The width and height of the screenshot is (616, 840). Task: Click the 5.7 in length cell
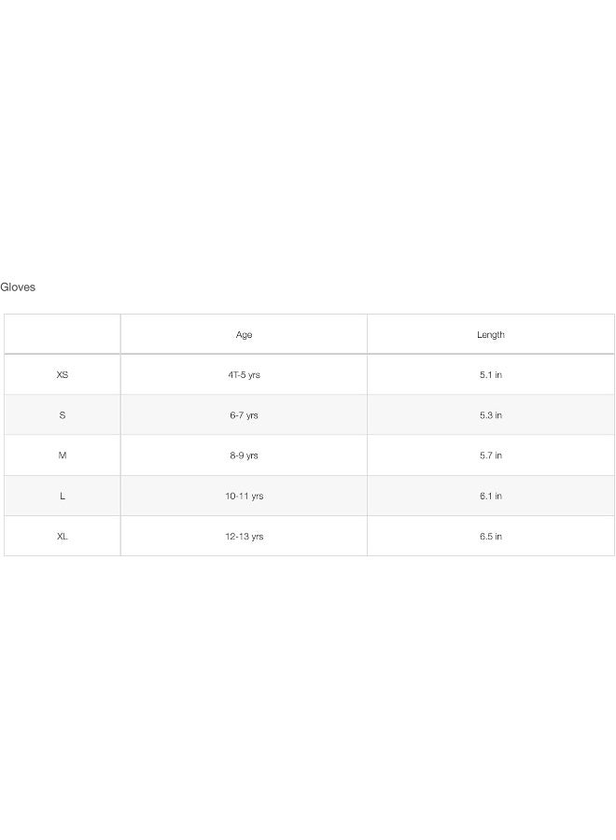[x=491, y=455]
